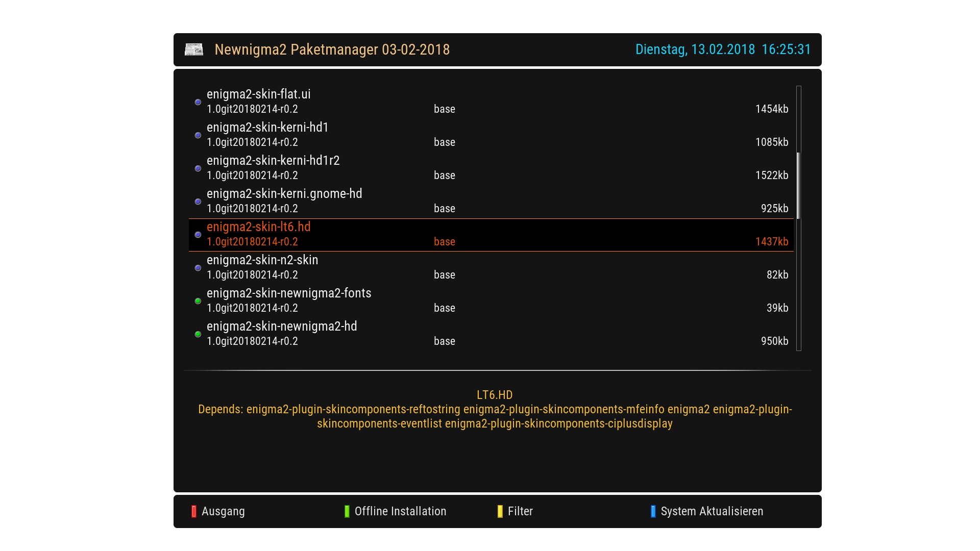Image resolution: width=980 pixels, height=551 pixels.
Task: Click the green Offline Installation key indicator
Action: pyautogui.click(x=347, y=511)
